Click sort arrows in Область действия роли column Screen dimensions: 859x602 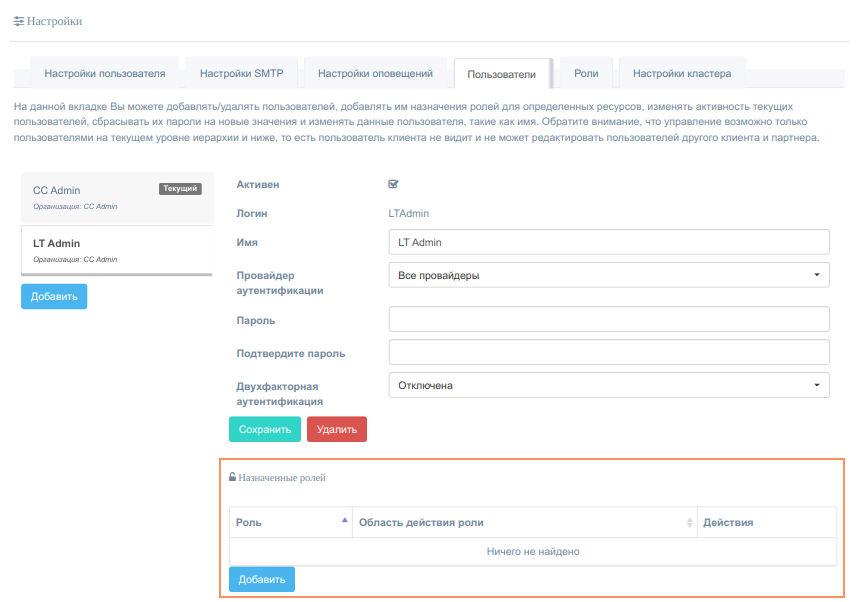(x=689, y=523)
